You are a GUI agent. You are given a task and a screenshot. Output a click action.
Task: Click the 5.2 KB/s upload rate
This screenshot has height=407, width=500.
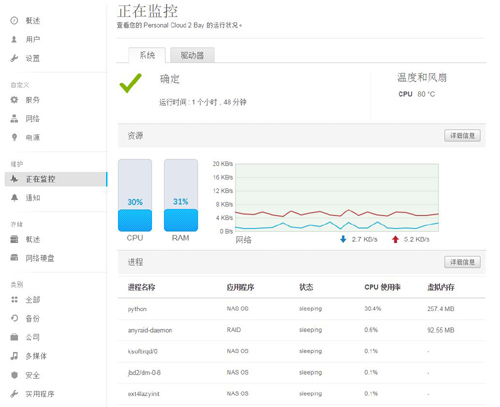[417, 239]
